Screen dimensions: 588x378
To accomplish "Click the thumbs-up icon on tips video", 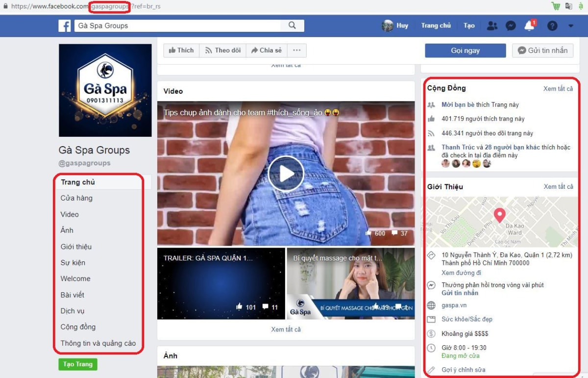I will click(x=369, y=233).
